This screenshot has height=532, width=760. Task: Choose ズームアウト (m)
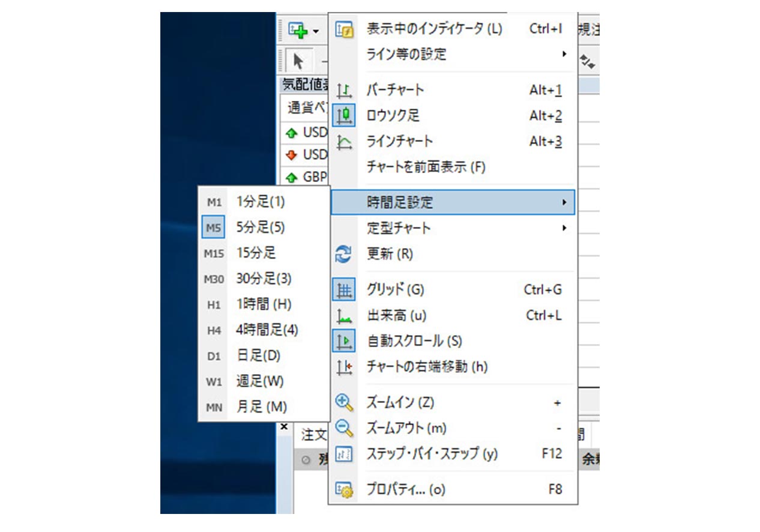pyautogui.click(x=453, y=428)
